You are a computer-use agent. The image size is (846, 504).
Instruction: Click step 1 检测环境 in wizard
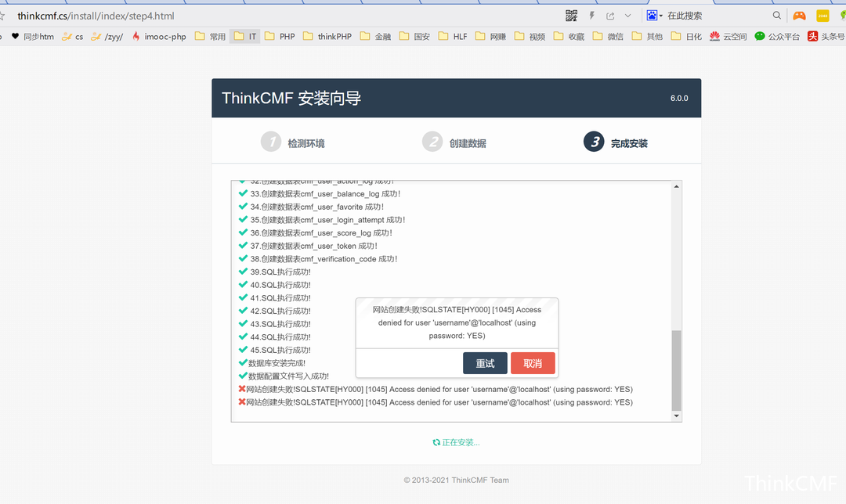(x=293, y=142)
